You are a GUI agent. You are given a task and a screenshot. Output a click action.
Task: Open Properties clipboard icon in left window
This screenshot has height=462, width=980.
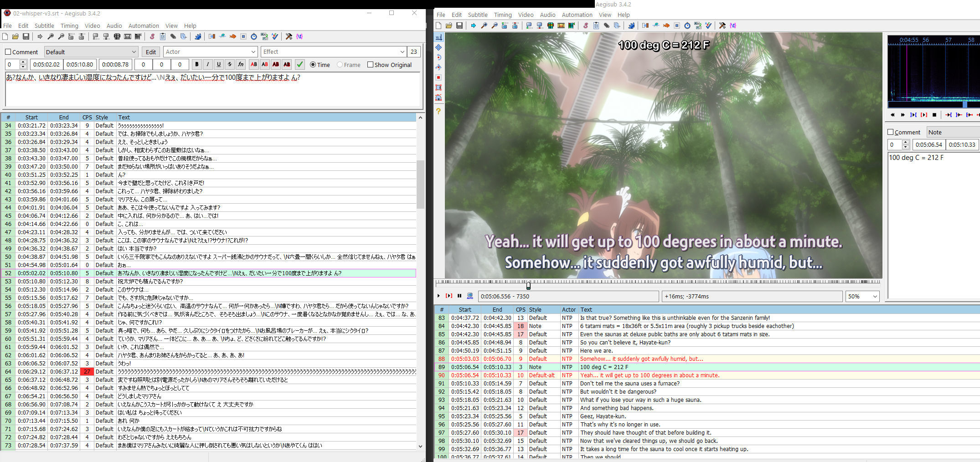point(162,36)
